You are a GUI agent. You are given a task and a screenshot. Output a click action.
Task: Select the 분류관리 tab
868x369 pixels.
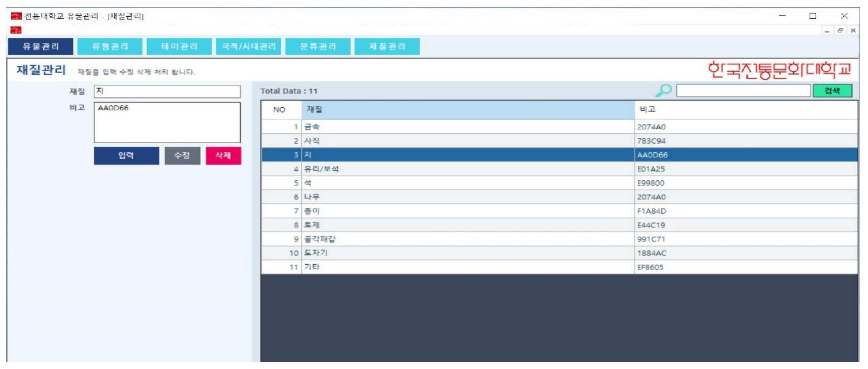pos(318,46)
